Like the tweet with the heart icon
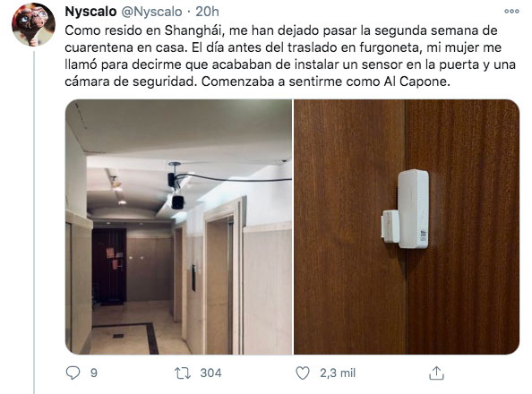The height and width of the screenshot is (394, 532). [x=303, y=373]
